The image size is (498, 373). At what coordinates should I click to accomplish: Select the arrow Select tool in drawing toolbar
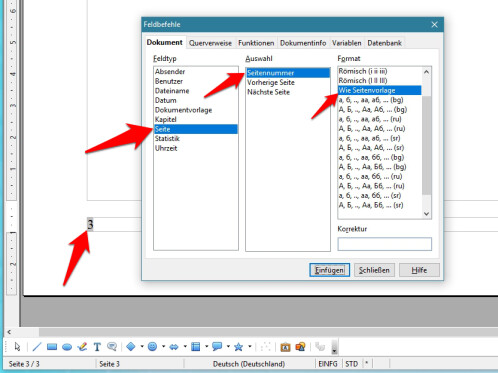[x=17, y=347]
